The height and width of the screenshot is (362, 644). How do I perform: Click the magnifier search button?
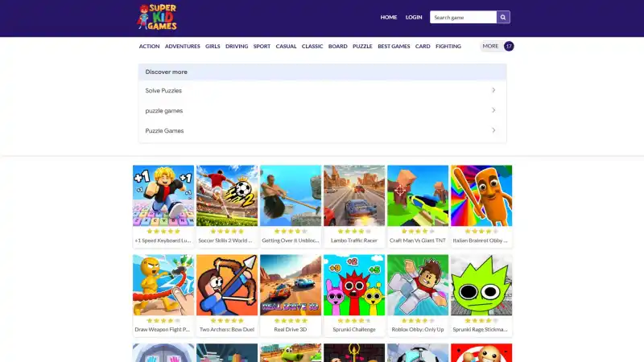click(x=503, y=17)
